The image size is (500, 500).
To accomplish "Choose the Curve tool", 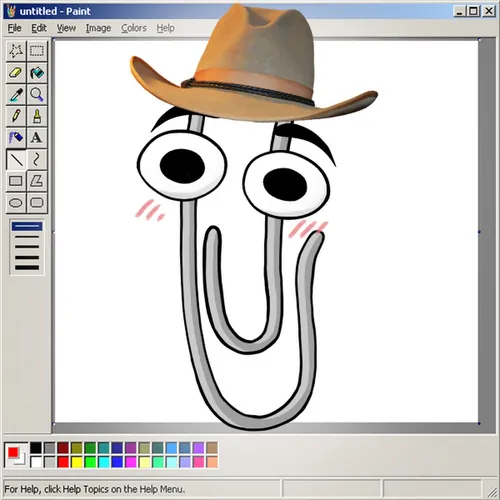I will pos(37,159).
